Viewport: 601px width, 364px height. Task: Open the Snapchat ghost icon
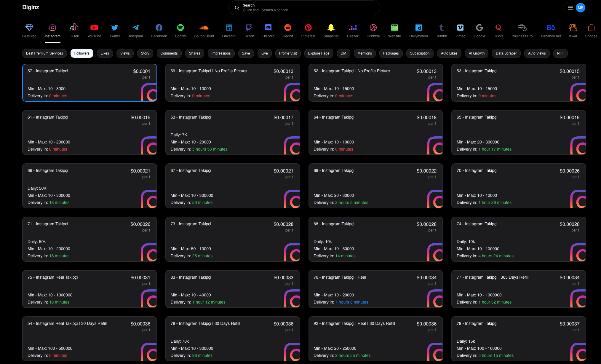331,28
